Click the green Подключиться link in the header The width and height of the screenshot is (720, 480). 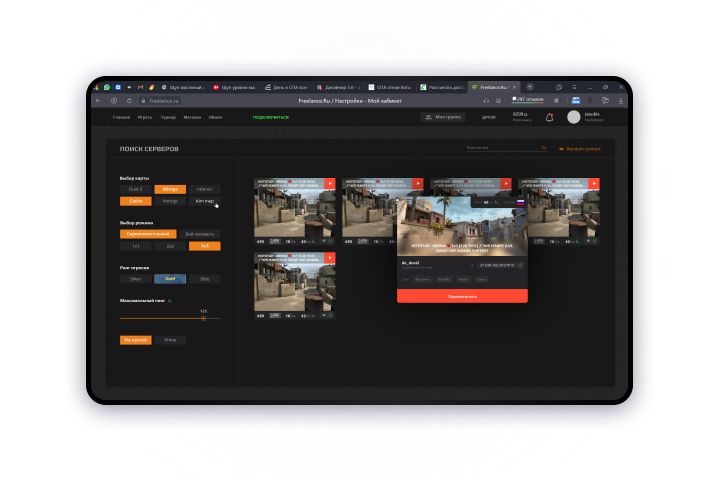[270, 117]
